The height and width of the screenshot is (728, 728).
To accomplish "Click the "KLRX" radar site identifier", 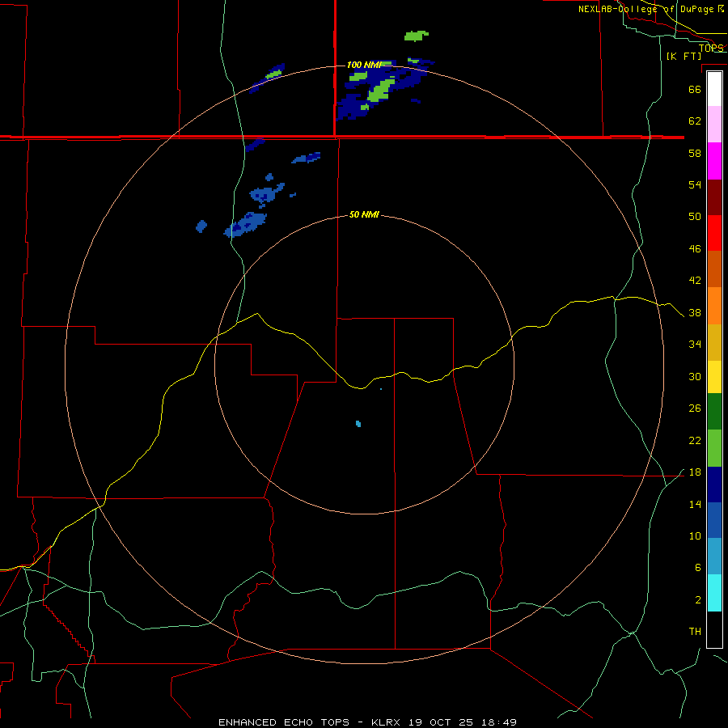I will (385, 722).
